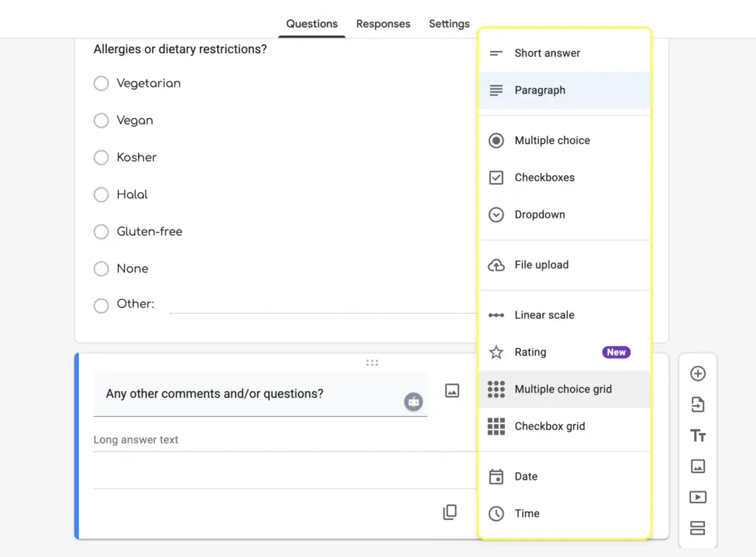The height and width of the screenshot is (557, 756).
Task: Select Linear scale question type
Action: (x=544, y=315)
